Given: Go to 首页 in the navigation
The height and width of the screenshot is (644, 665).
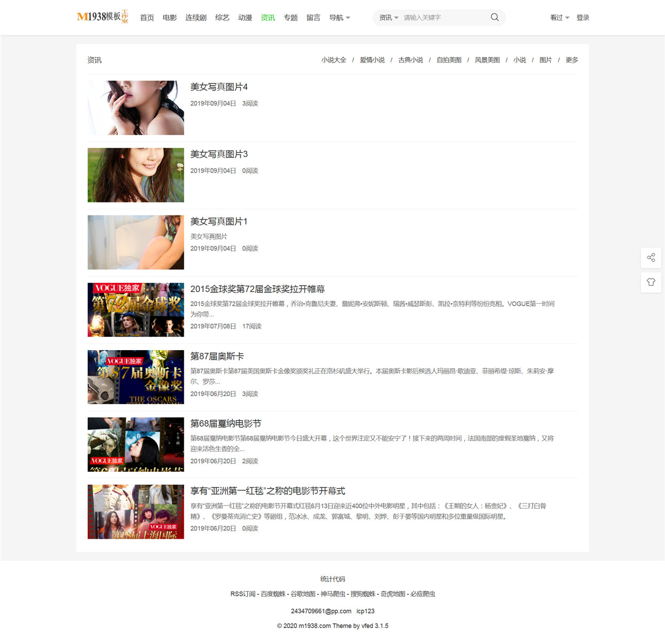Looking at the screenshot, I should (x=147, y=18).
